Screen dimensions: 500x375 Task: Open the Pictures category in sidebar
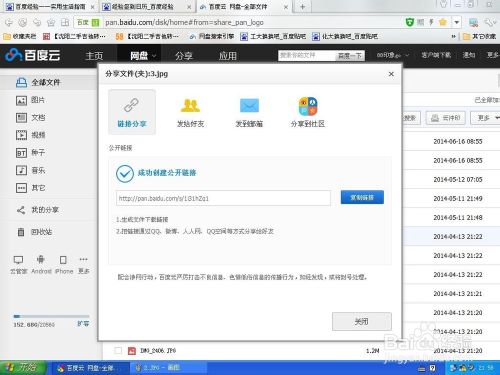pos(31,100)
